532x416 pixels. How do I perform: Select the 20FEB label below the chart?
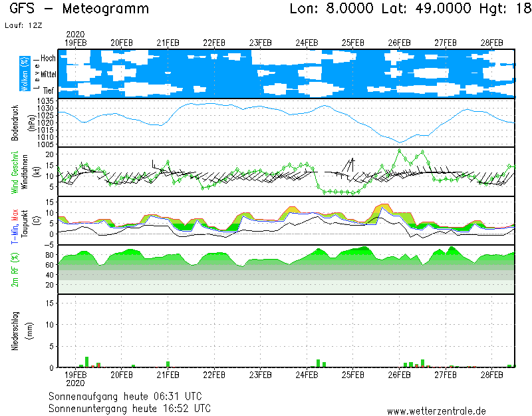point(122,375)
